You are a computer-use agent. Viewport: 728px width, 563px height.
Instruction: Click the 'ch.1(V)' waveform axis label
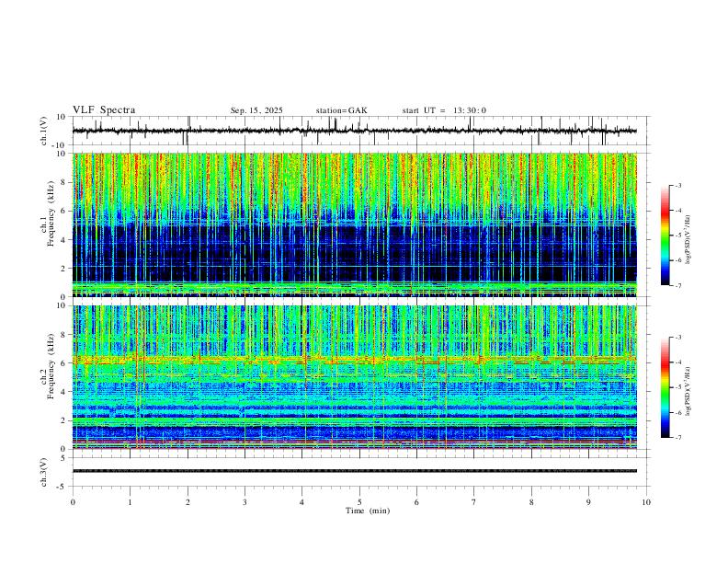(x=44, y=131)
